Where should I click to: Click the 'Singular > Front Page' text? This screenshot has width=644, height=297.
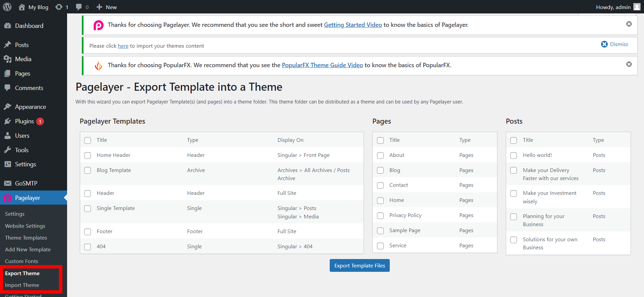(304, 155)
